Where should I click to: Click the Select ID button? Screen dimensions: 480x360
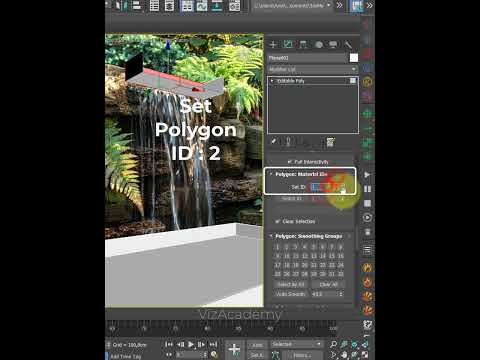click(292, 199)
